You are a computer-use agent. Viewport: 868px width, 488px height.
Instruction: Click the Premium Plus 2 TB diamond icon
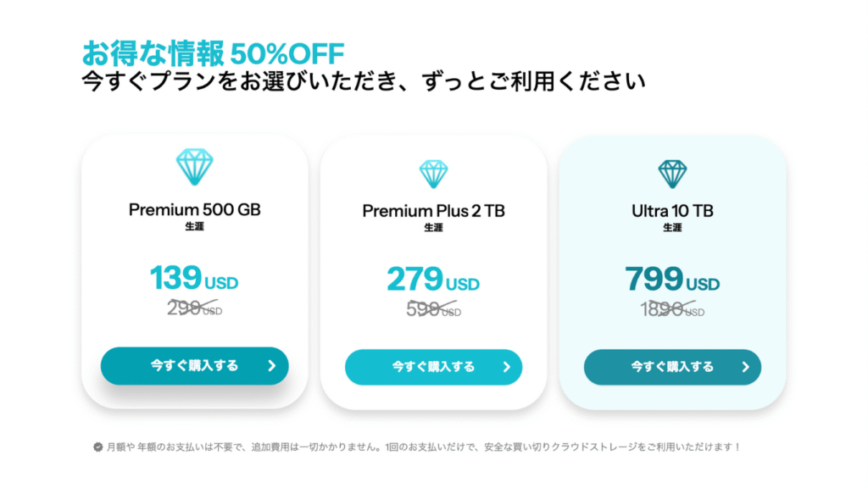433,174
